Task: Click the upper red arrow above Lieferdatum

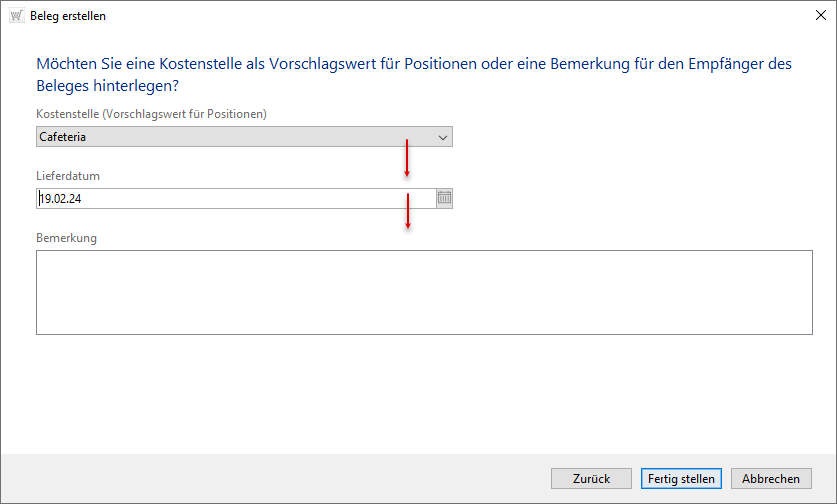Action: pos(407,158)
